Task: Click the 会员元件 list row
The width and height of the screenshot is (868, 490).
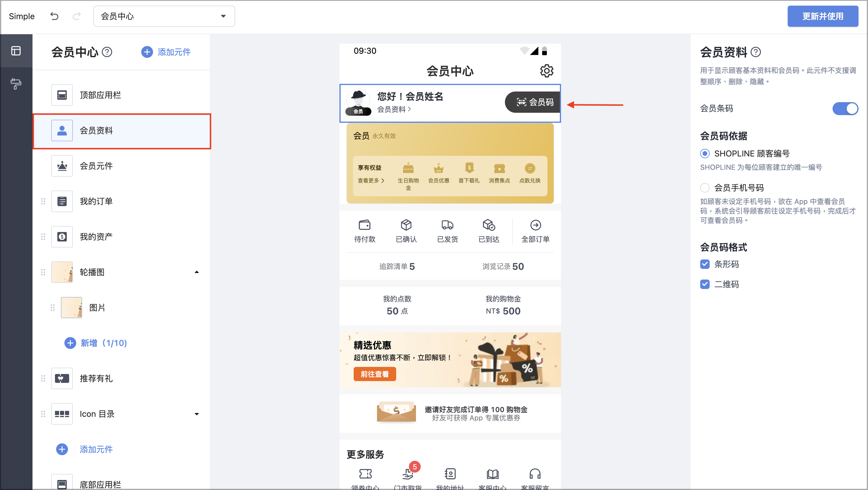Action: point(122,166)
